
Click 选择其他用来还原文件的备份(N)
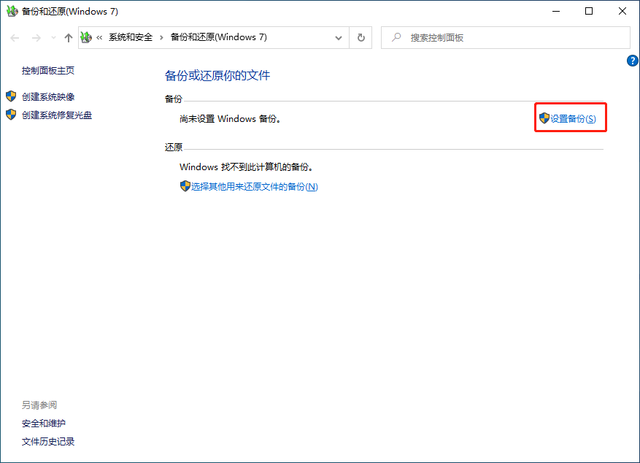tap(254, 187)
